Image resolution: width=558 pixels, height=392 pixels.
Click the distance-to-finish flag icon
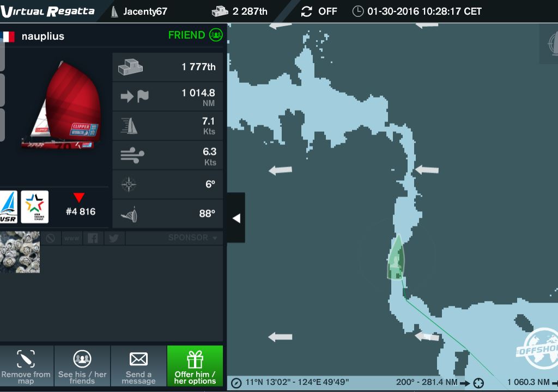[135, 96]
